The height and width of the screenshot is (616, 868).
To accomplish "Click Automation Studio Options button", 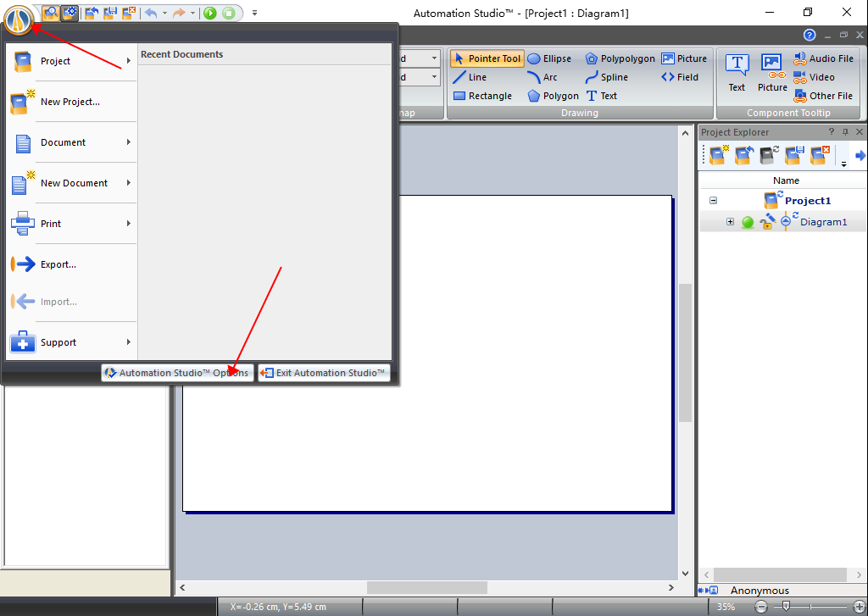I will click(x=178, y=373).
